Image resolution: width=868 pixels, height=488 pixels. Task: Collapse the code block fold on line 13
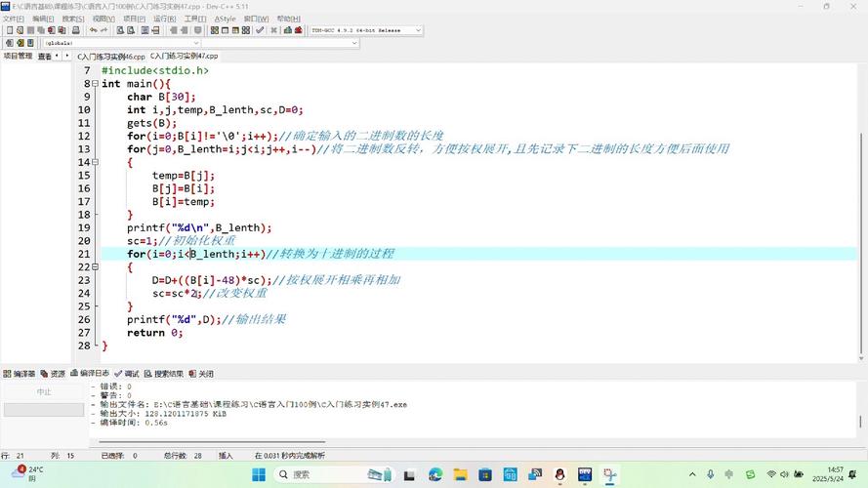click(x=95, y=162)
